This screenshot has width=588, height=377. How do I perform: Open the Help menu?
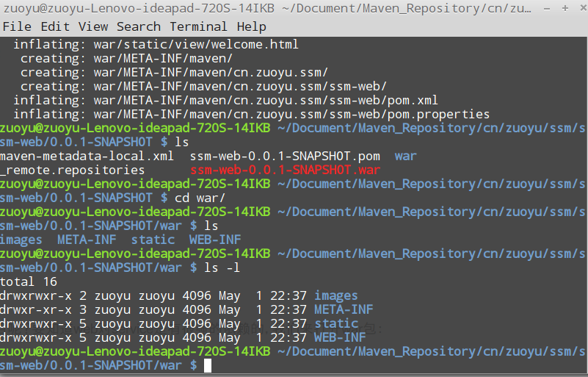point(251,26)
